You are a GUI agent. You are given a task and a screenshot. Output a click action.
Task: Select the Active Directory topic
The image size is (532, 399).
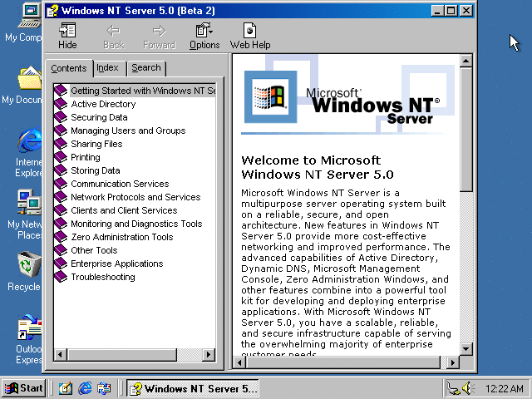coord(103,104)
